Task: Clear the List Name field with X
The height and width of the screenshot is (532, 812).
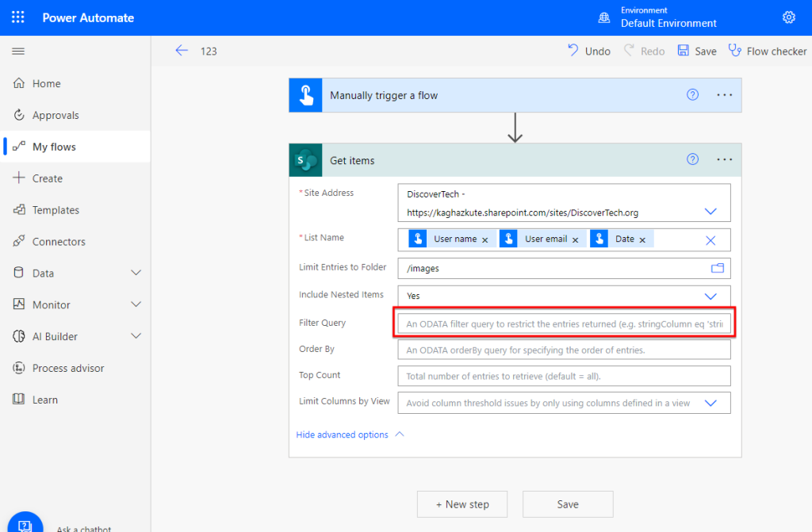Action: pos(710,240)
